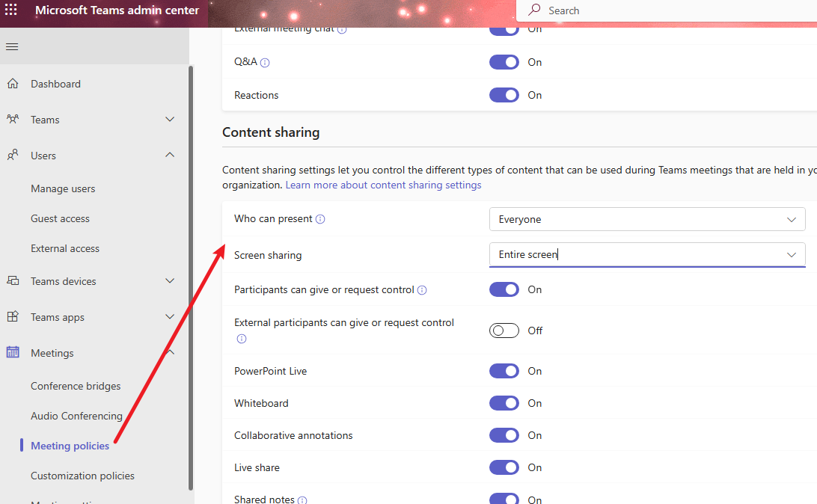
Task: Open the Who can present dropdown
Action: pyautogui.click(x=647, y=219)
